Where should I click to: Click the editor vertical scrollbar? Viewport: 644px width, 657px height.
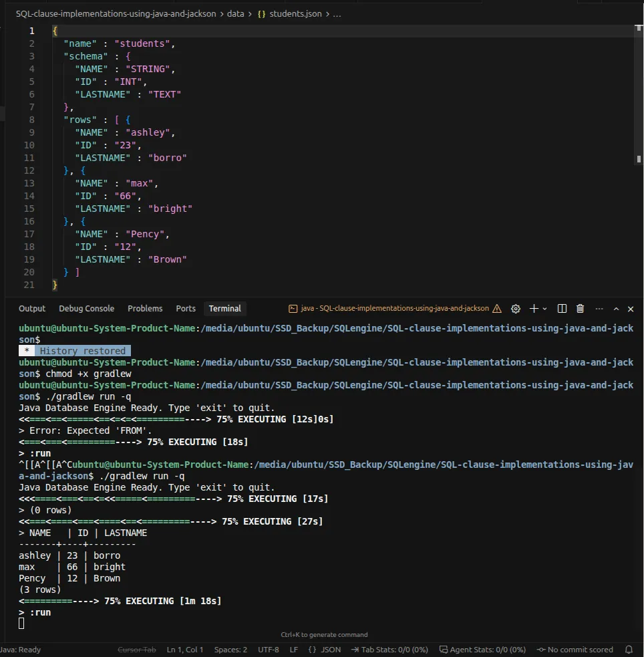click(638, 94)
